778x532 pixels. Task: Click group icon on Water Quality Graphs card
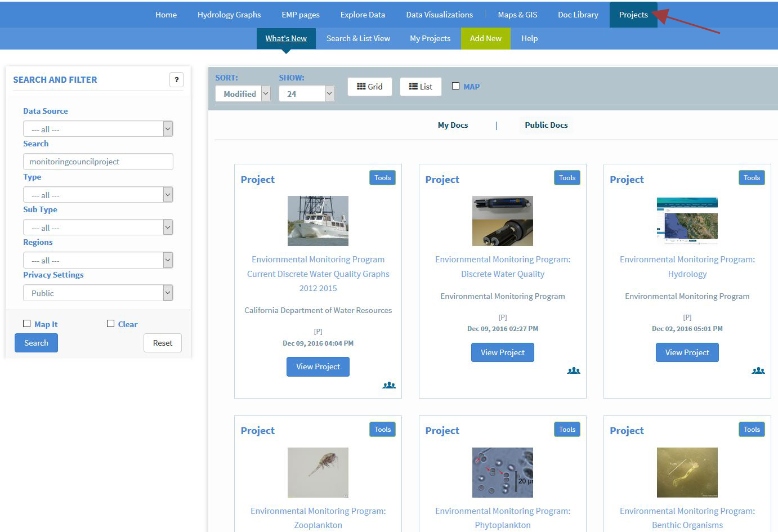pyautogui.click(x=388, y=385)
